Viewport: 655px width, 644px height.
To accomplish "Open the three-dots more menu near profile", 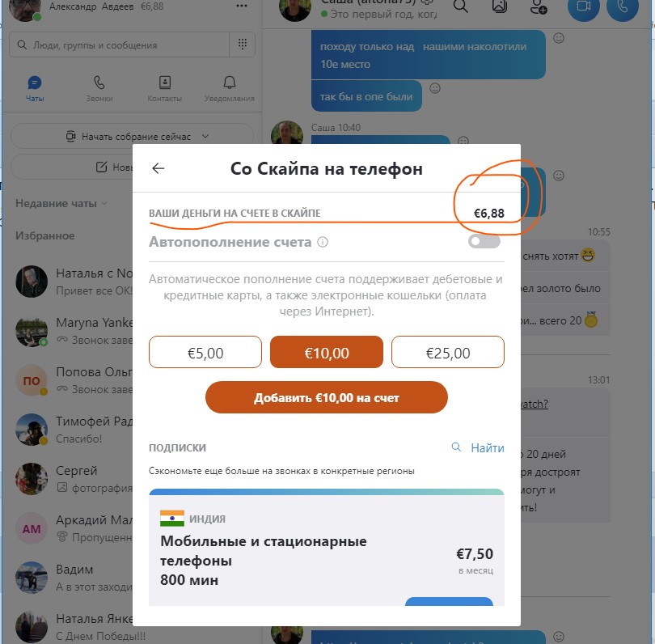I will pos(242,6).
